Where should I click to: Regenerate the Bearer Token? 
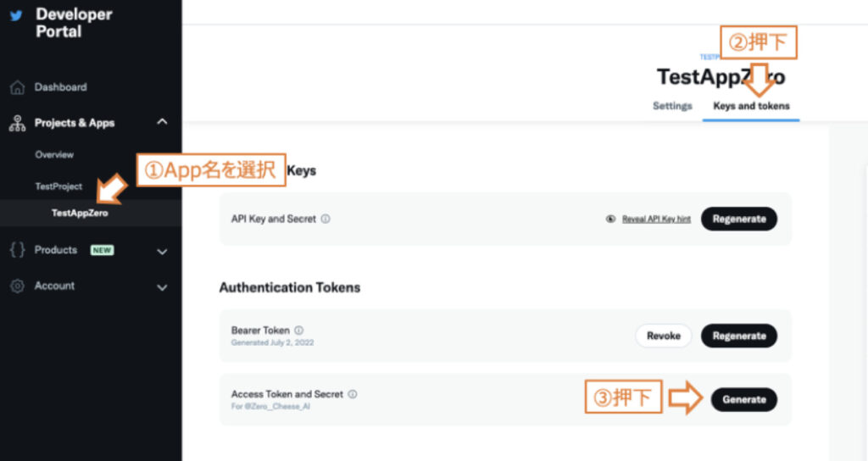coord(739,336)
